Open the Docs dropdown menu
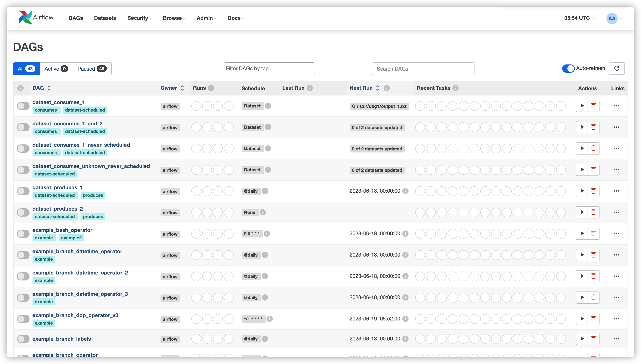Viewport: 641px width, 364px height. click(236, 18)
